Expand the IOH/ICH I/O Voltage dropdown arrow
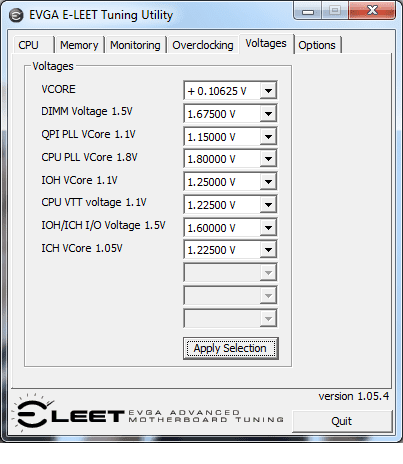403x464 pixels. click(x=268, y=227)
